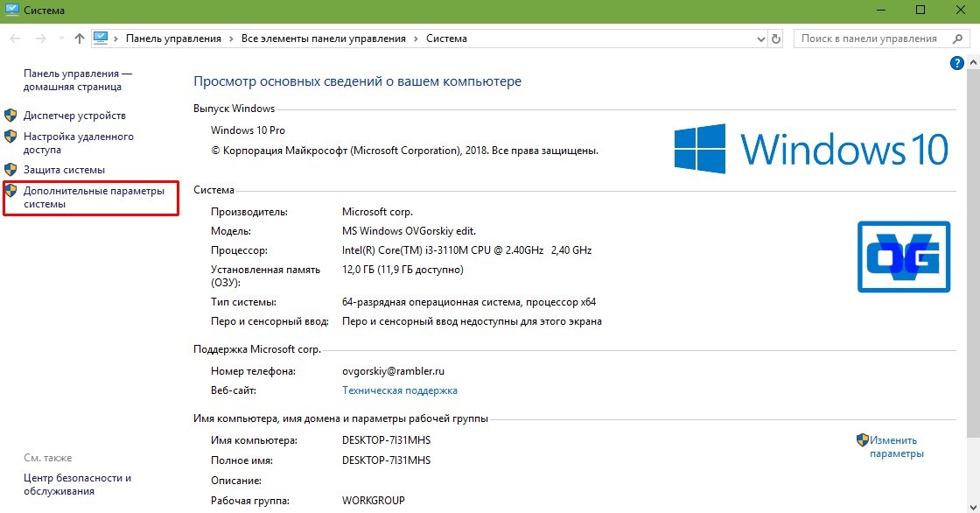This screenshot has width=980, height=513.
Task: Click the Имя компьютера value DESKTOP-7I31MHS
Action: (386, 440)
